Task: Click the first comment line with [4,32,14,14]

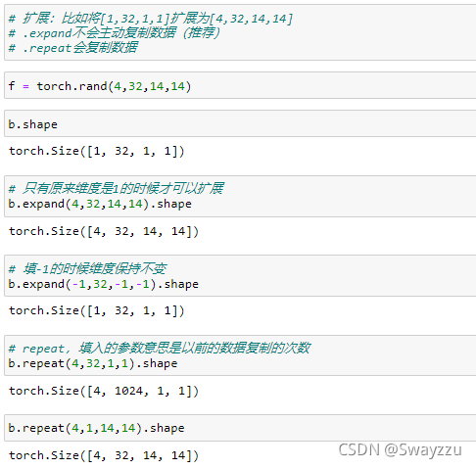Action: tap(151, 19)
